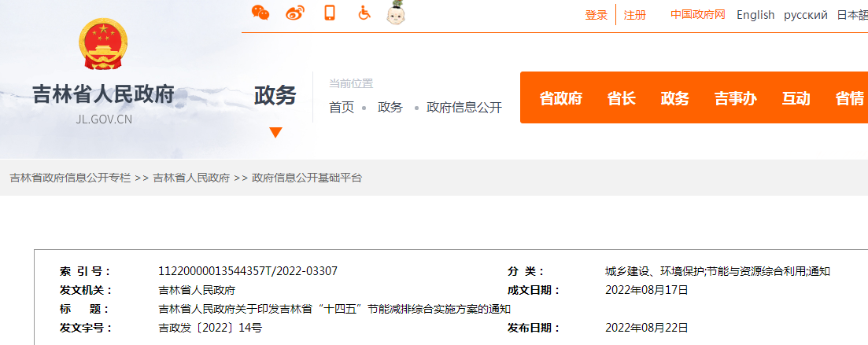868x345 pixels.
Task: Open the mobile phone version icon
Action: tap(330, 12)
